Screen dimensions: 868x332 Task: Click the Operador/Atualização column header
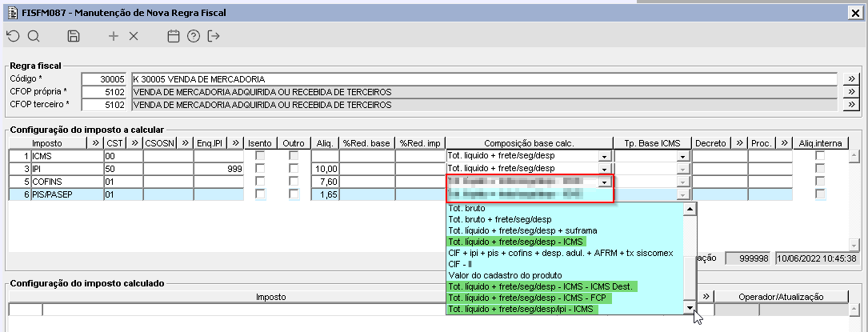pos(781,297)
